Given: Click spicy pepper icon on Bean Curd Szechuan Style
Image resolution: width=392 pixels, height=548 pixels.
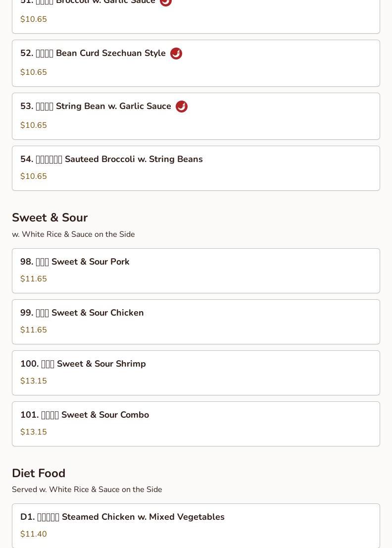Looking at the screenshot, I should (176, 54).
